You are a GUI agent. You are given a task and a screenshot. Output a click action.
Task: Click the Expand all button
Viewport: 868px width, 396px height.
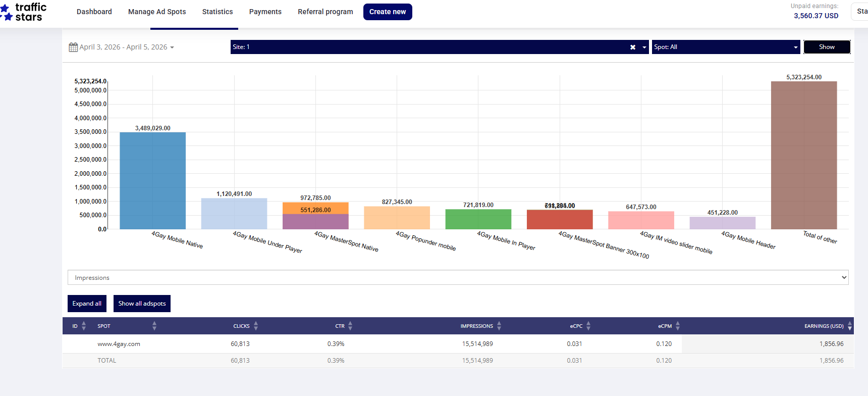click(87, 304)
